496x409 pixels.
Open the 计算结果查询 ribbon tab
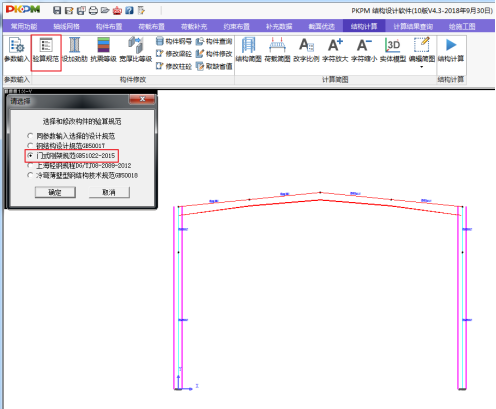coord(413,26)
